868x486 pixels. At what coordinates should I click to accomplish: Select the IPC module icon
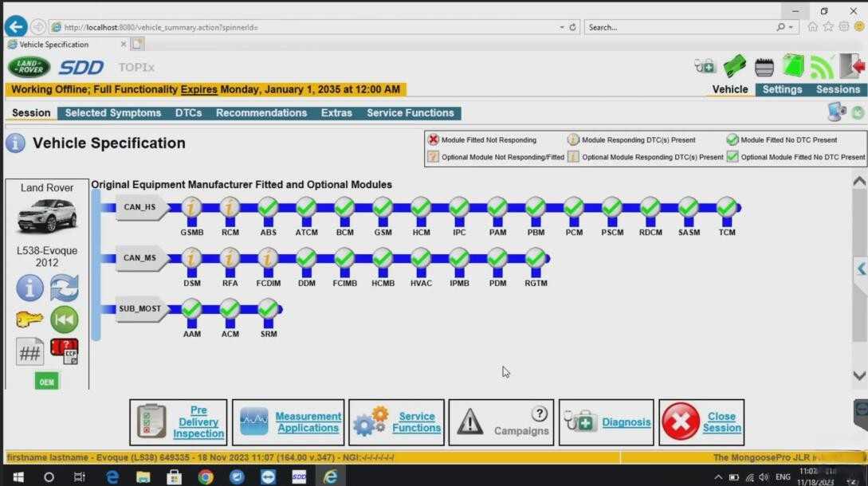coord(459,208)
